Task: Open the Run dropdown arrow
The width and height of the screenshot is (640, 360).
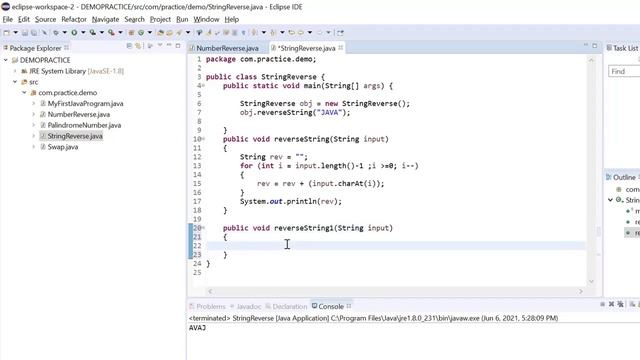Action: point(83,33)
